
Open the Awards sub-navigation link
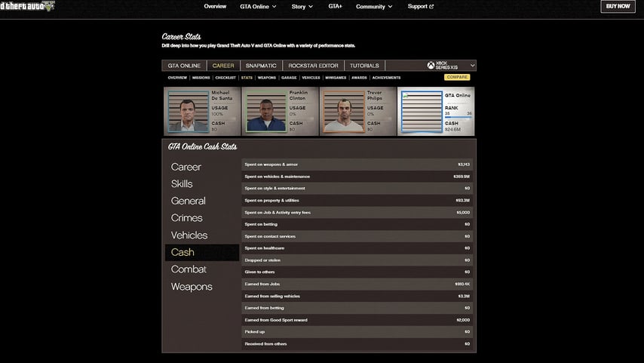point(359,78)
